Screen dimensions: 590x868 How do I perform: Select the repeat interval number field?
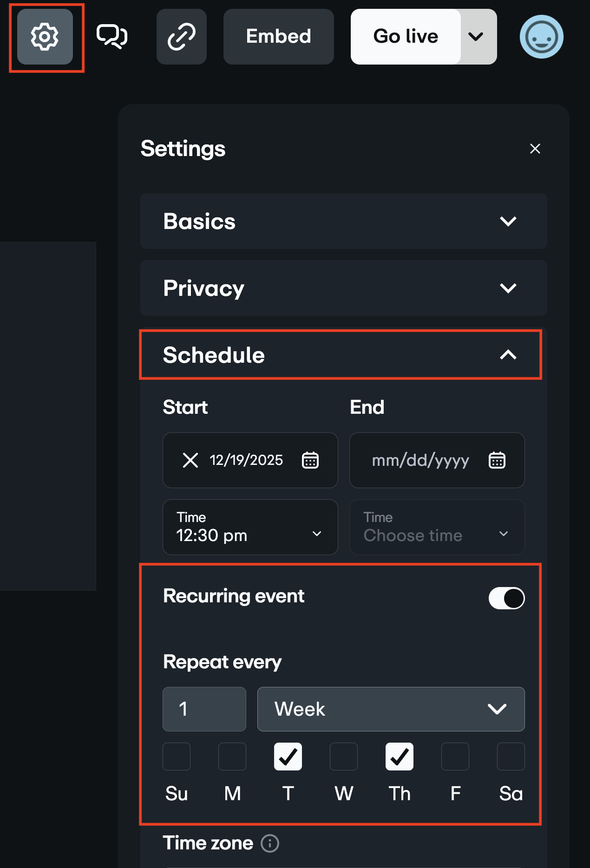[204, 709]
